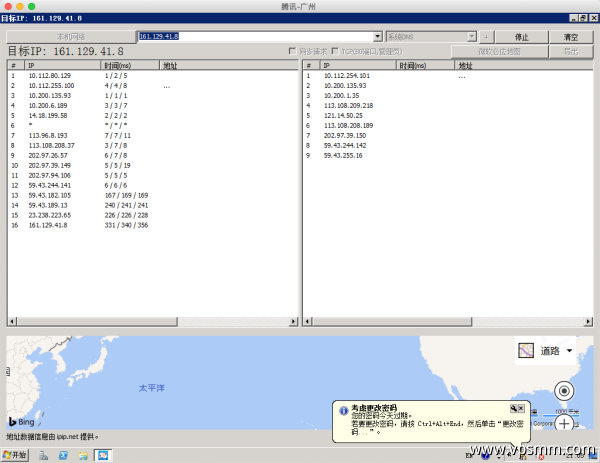Click right table 地址 column header
Viewport: 600px width, 463px height.
click(523, 65)
